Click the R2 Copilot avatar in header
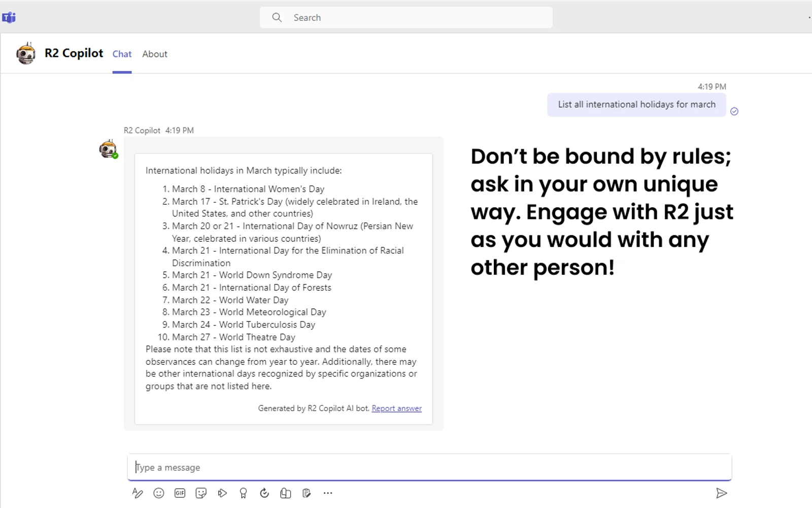 [x=26, y=53]
